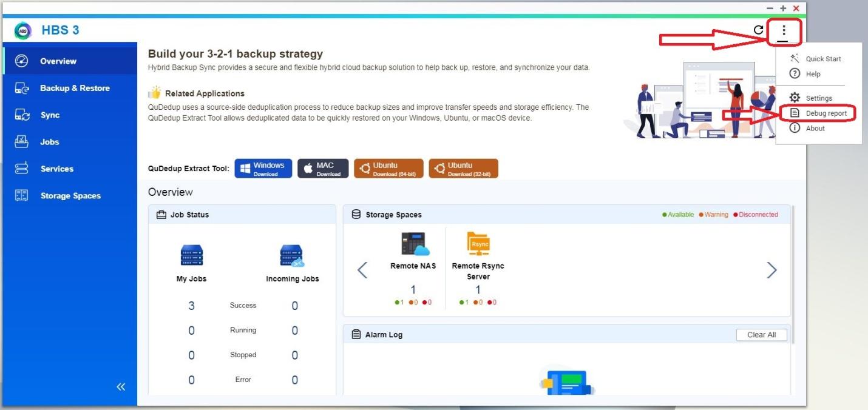The width and height of the screenshot is (868, 410).
Task: Download QuDedup tool for MAC
Action: (323, 169)
